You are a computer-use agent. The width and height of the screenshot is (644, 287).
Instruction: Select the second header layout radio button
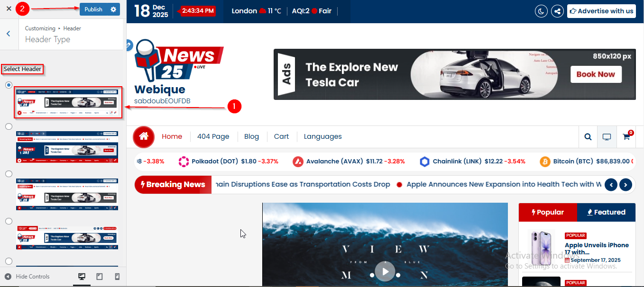[9, 126]
